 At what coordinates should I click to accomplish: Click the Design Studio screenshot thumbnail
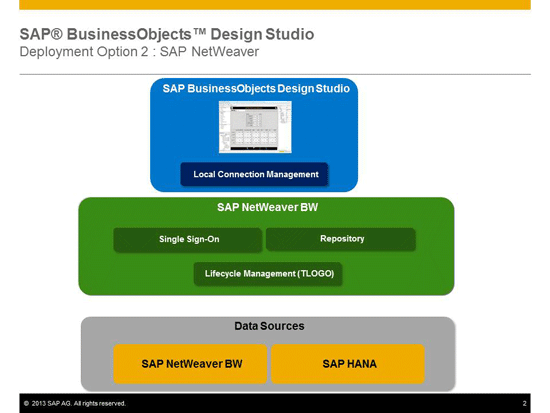click(255, 127)
